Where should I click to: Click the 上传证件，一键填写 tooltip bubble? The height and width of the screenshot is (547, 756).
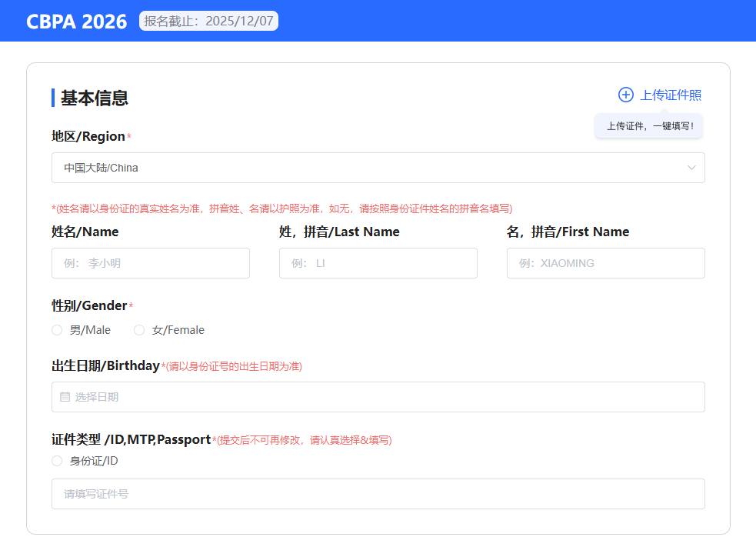click(648, 126)
